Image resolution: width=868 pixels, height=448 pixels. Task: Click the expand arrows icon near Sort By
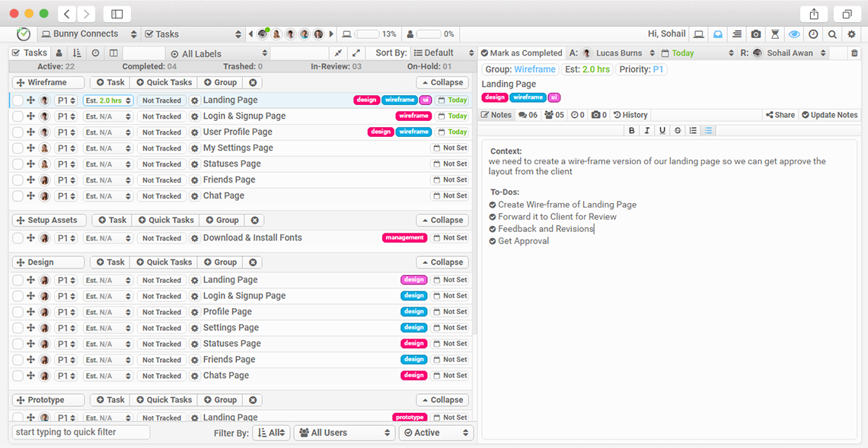[x=356, y=53]
